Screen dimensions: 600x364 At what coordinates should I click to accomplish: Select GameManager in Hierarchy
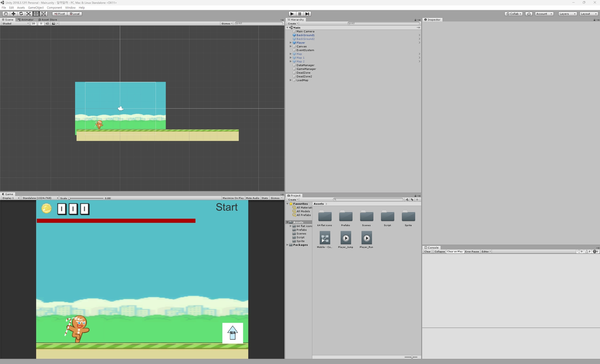point(306,69)
